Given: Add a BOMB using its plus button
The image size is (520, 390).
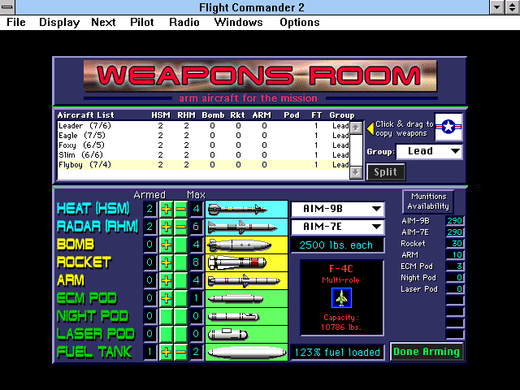Looking at the screenshot, I should [166, 245].
